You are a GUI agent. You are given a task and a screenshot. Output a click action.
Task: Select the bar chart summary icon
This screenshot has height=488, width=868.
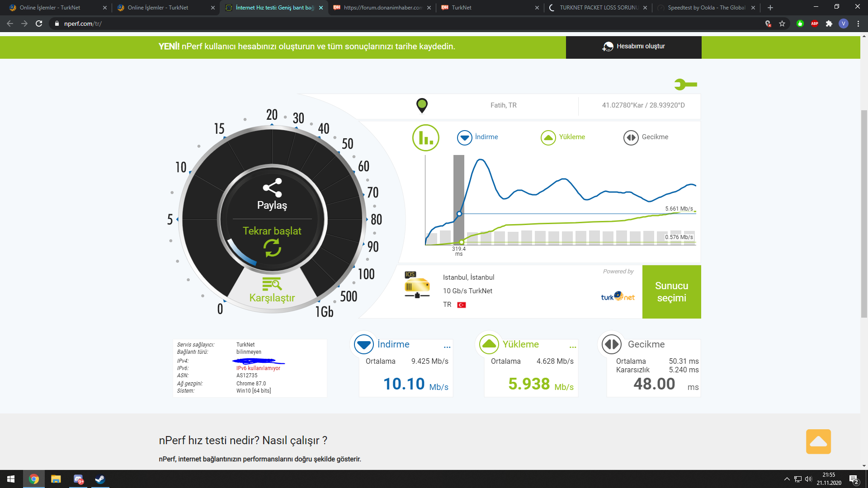click(x=426, y=138)
